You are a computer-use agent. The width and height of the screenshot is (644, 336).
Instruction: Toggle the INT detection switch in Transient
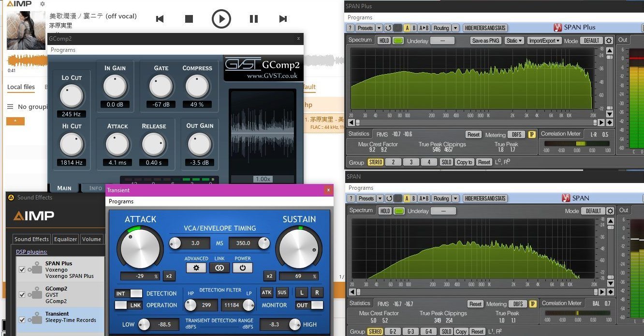[129, 293]
